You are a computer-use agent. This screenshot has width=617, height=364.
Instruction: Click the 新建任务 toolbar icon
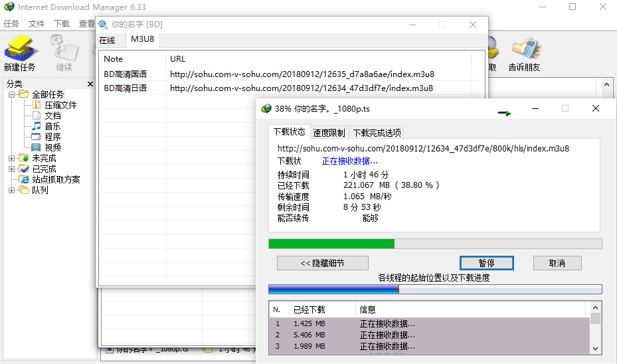point(21,48)
